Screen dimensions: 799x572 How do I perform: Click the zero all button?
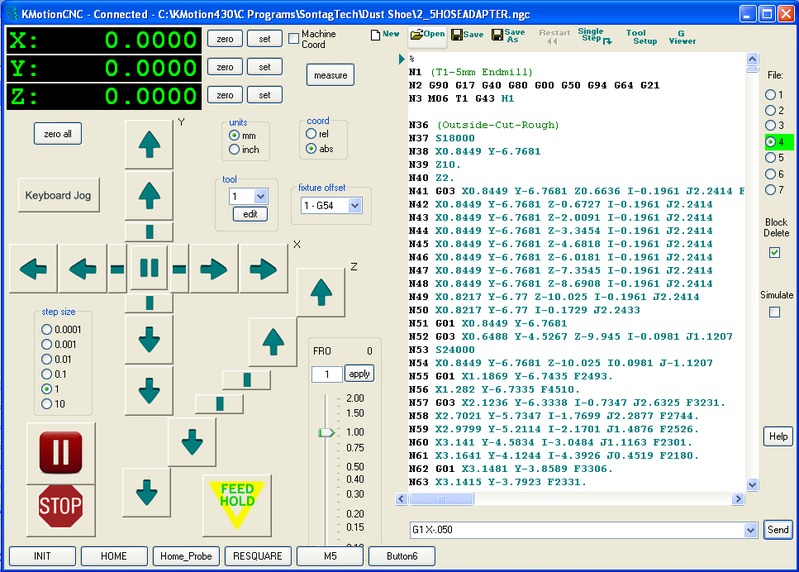56,134
